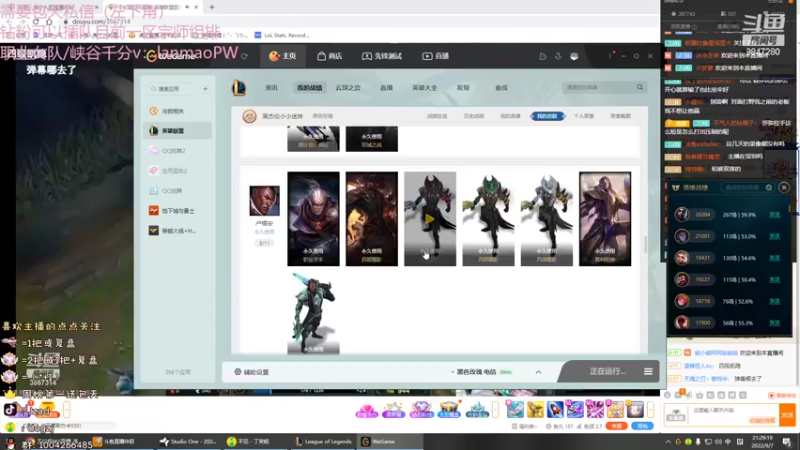Open the 历史战绩 sub-tab
Image resolution: width=800 pixels, height=450 pixels.
(x=473, y=116)
